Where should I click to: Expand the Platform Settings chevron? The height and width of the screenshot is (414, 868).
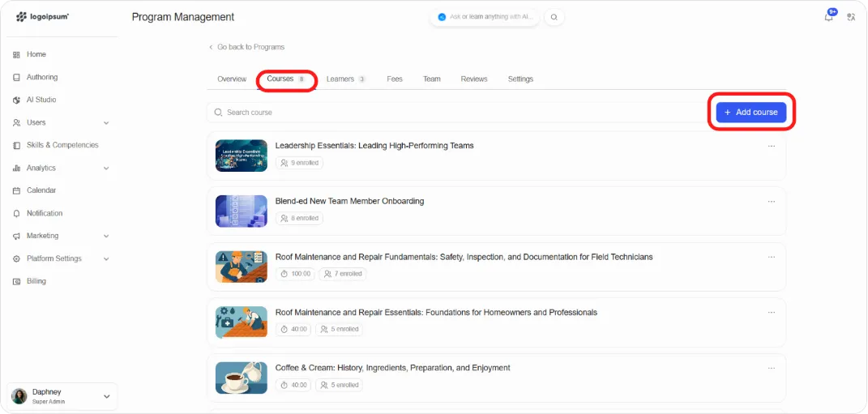coord(106,259)
